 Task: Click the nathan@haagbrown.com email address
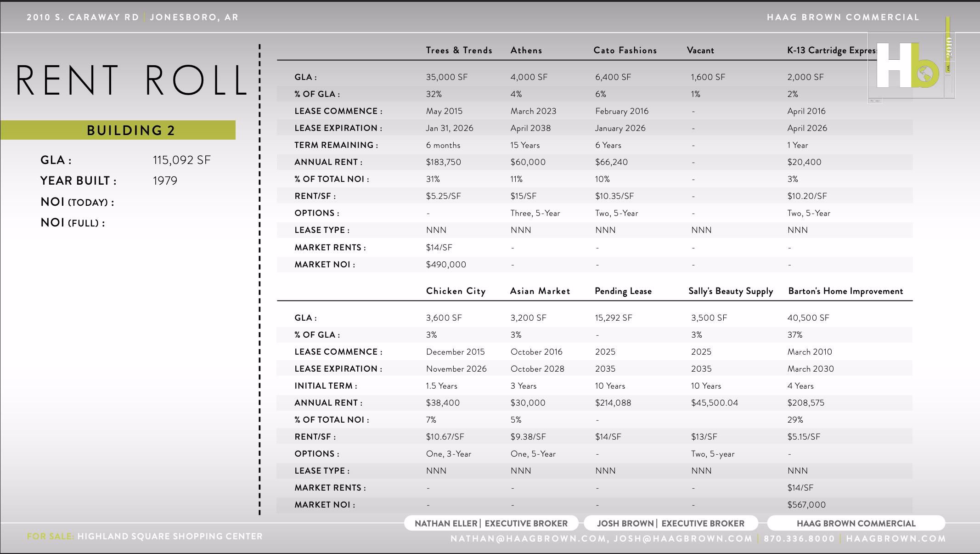(x=527, y=538)
